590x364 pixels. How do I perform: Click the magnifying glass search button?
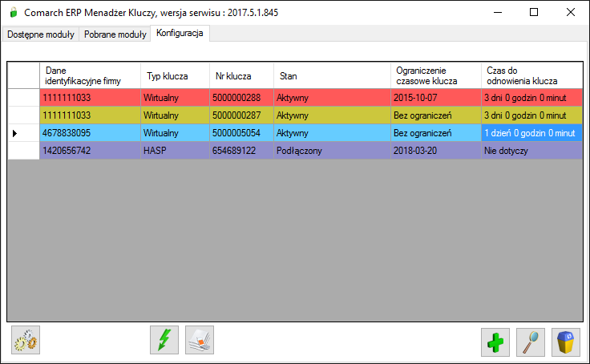[x=531, y=342]
